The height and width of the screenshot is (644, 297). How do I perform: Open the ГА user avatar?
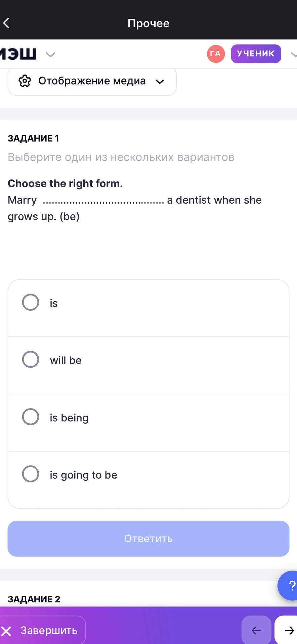point(216,54)
